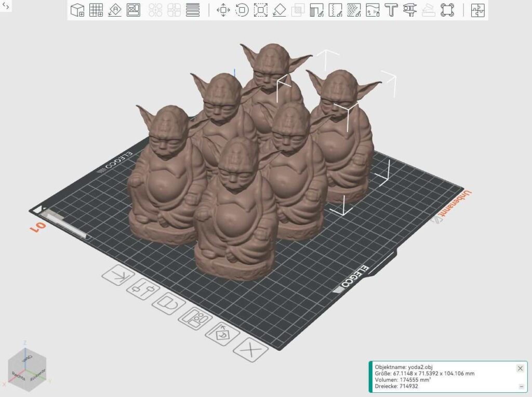Select the Scale tool
The image size is (532, 397).
[262, 10]
